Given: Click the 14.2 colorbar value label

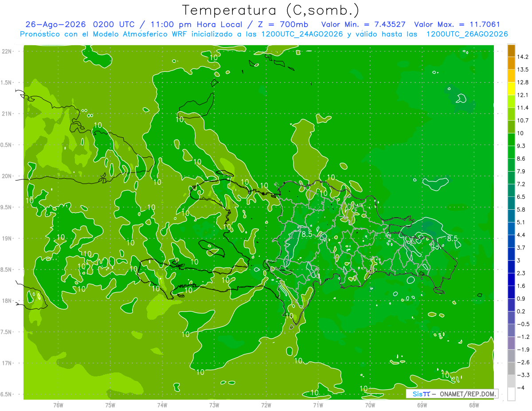Looking at the screenshot, I should (x=523, y=57).
